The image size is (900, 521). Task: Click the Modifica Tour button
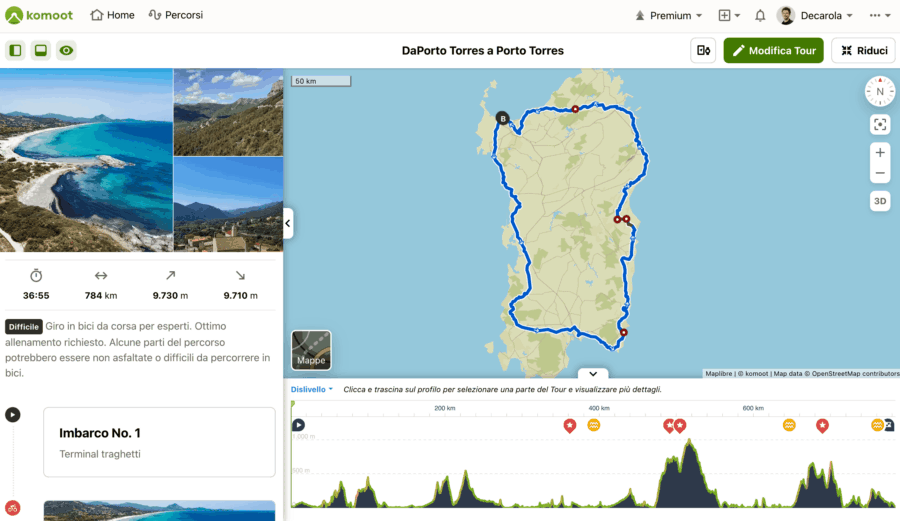(x=773, y=50)
